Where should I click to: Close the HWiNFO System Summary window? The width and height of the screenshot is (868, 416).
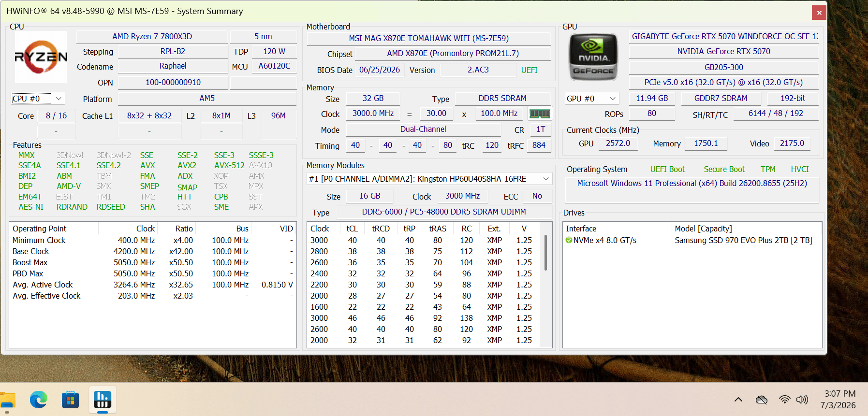[x=819, y=13]
